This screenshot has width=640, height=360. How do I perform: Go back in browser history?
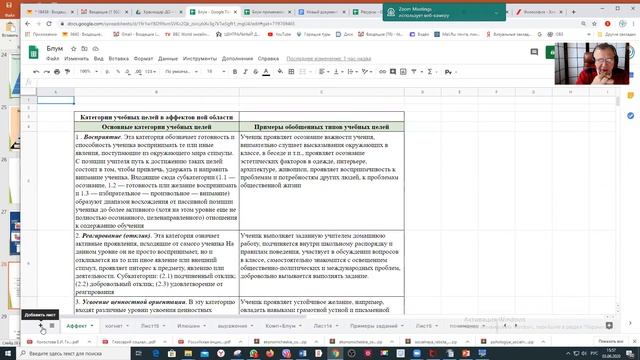(x=28, y=24)
